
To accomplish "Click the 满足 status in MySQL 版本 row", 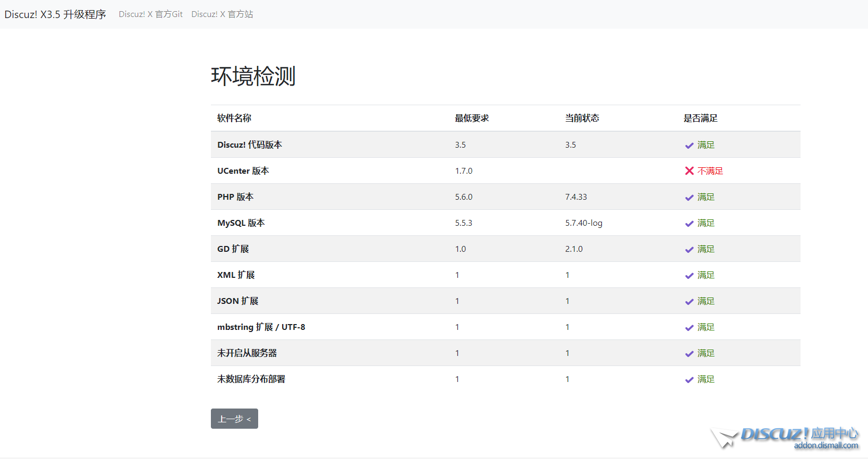I will tap(706, 223).
